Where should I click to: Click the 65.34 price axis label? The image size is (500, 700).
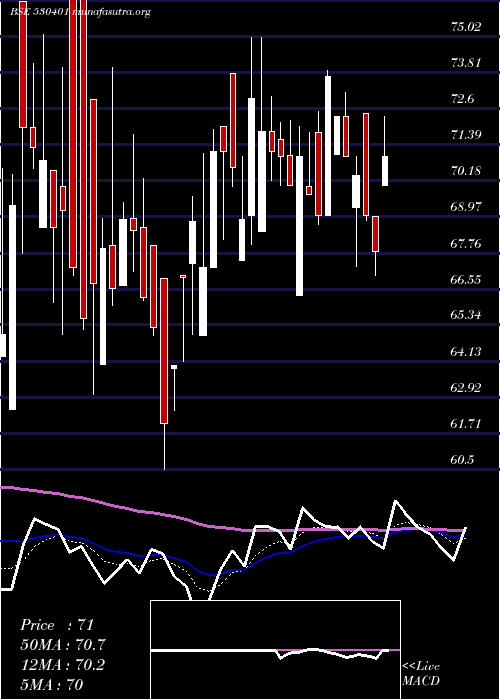[466, 315]
